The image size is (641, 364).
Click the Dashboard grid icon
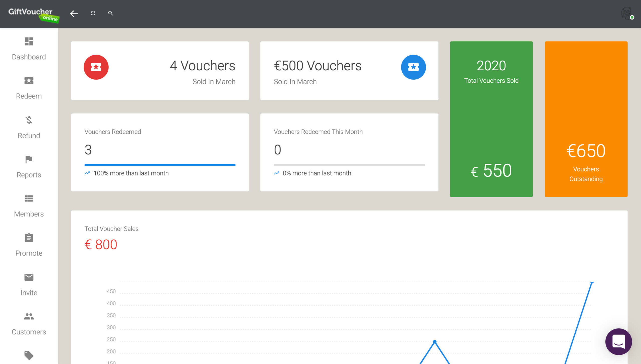(x=29, y=42)
